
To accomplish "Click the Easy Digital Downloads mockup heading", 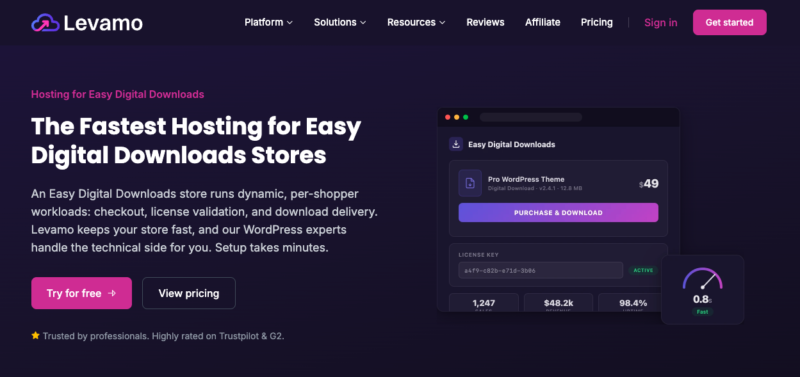I will [x=512, y=144].
